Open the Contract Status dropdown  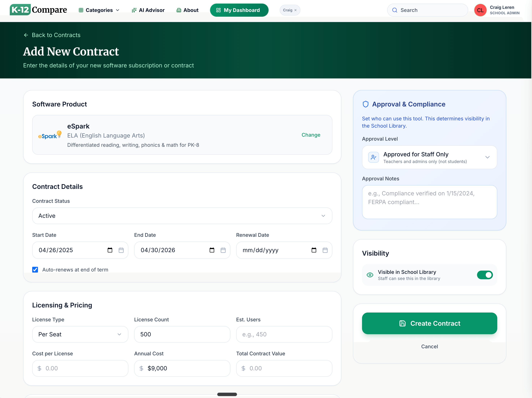(182, 216)
